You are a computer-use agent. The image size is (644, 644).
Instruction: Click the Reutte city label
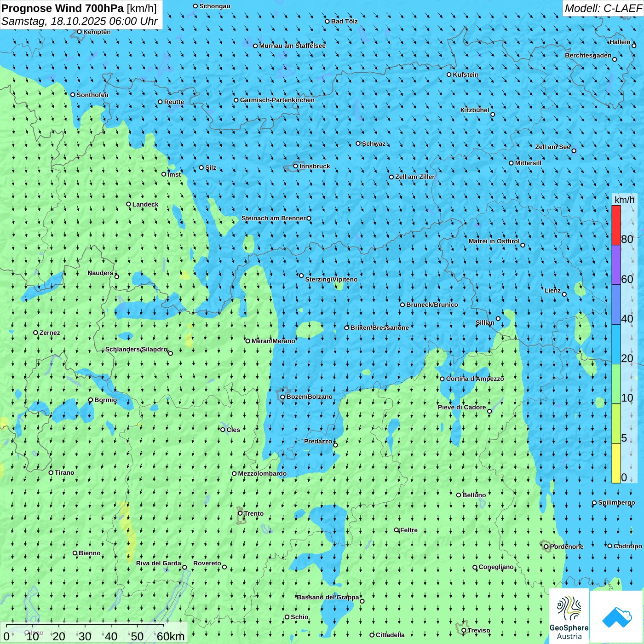pos(174,102)
